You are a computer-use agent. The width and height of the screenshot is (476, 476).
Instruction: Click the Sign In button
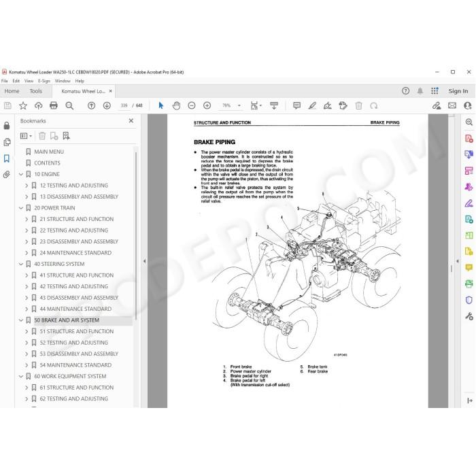[458, 91]
